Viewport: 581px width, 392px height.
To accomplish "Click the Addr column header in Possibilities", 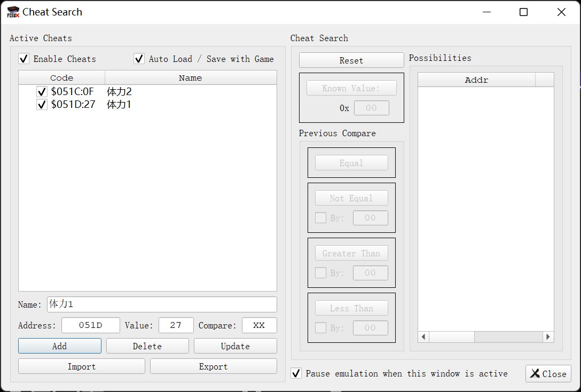I will point(476,80).
